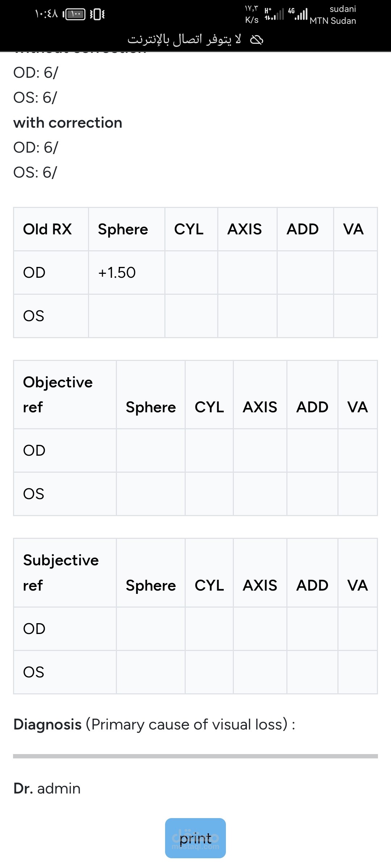Tap the Diagnosis underline field
Image resolution: width=391 pixels, height=868 pixels.
coord(195,756)
